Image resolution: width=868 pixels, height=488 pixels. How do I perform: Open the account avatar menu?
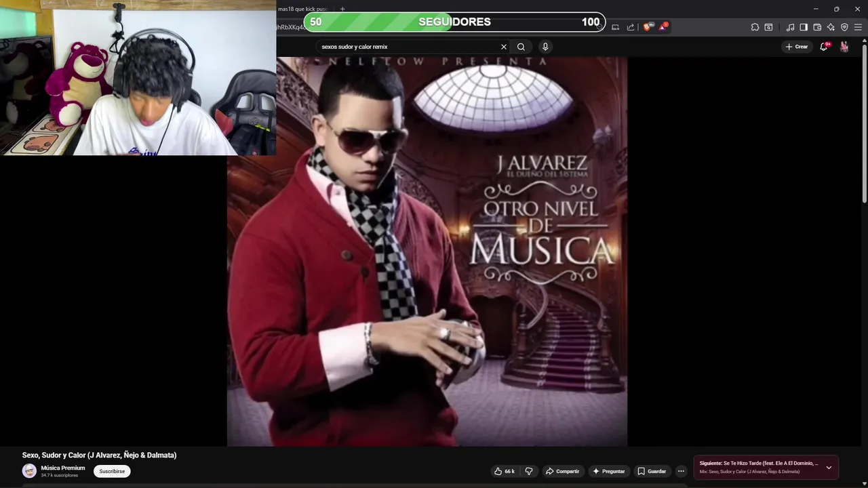[844, 47]
